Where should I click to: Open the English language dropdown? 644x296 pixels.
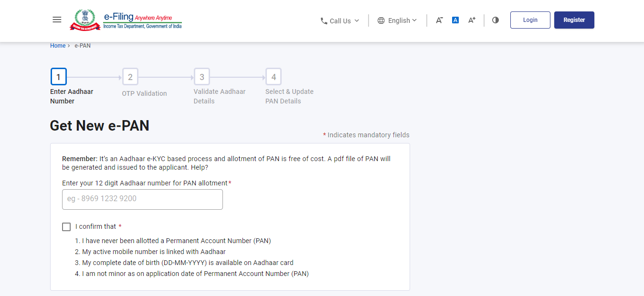point(401,20)
